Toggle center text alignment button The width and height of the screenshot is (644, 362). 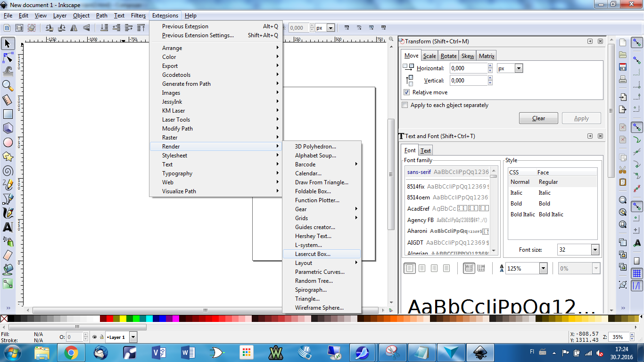[422, 268]
